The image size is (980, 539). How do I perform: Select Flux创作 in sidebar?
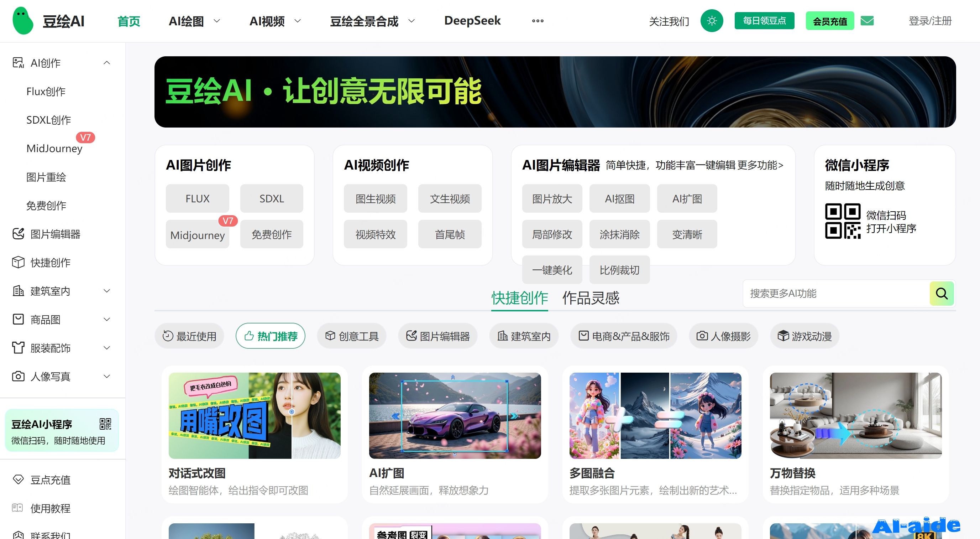[x=46, y=91]
